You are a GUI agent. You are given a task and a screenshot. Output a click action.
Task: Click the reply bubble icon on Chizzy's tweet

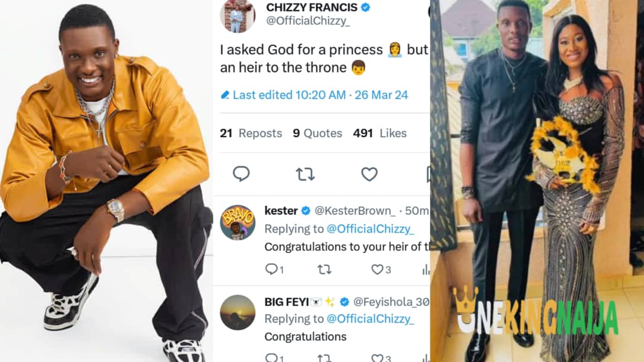tap(241, 174)
